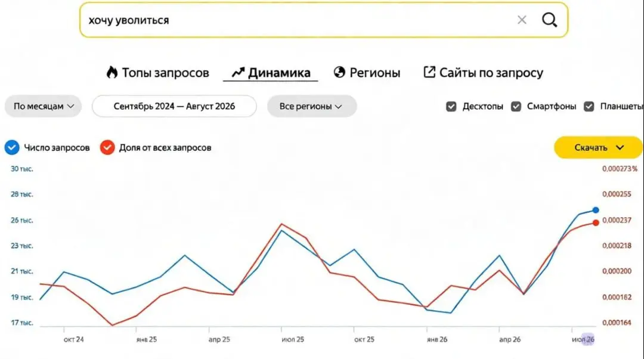Click the 'янв 26' axis label
The height and width of the screenshot is (359, 644).
pos(437,339)
